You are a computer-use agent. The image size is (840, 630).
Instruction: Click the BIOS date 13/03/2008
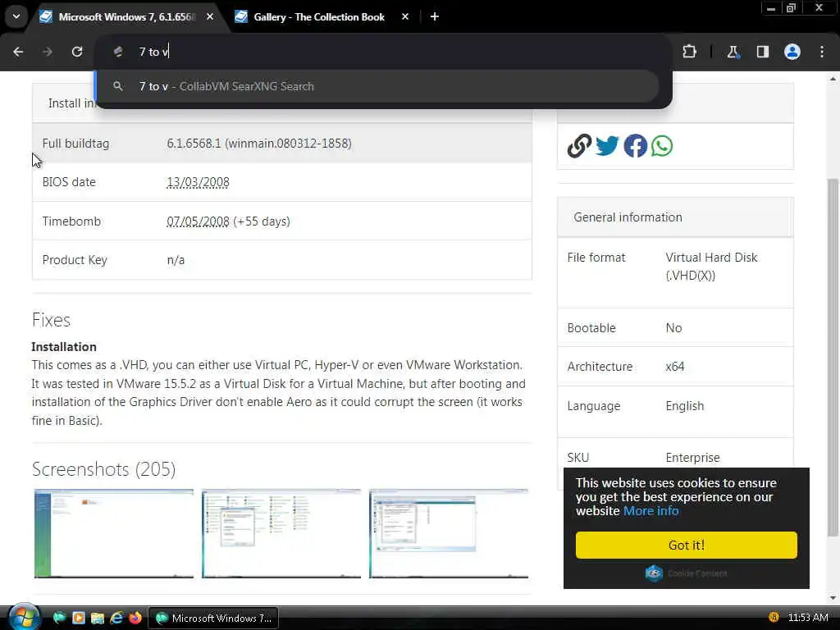[x=198, y=182]
